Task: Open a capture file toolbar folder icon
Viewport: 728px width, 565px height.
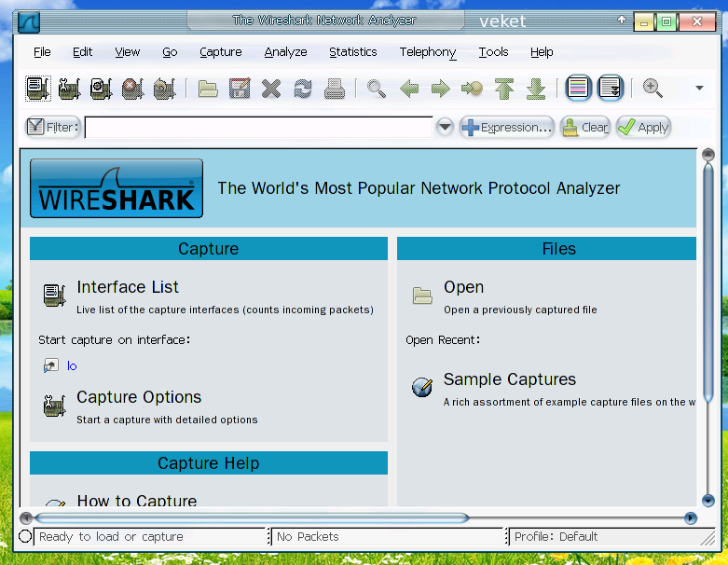Action: point(208,89)
